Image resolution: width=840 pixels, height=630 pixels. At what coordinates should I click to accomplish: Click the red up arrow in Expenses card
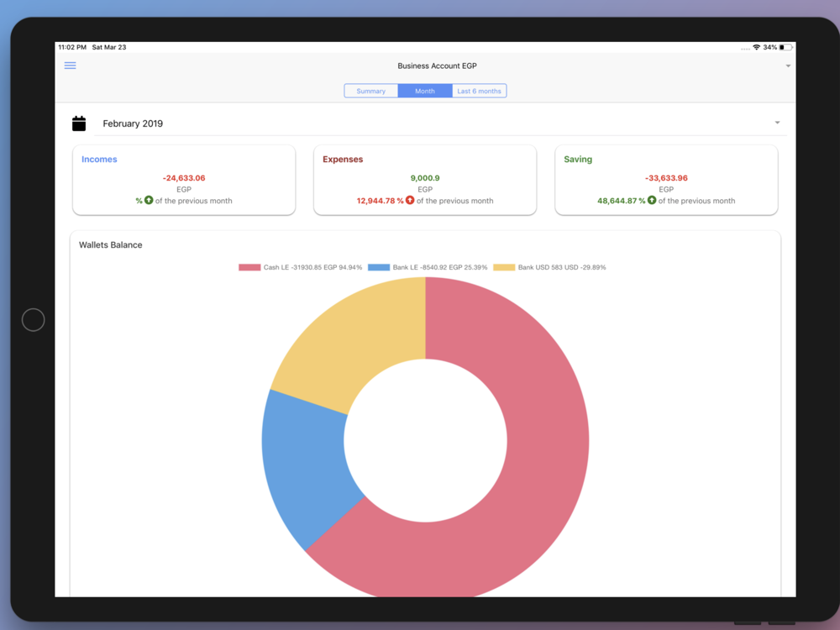click(x=410, y=201)
